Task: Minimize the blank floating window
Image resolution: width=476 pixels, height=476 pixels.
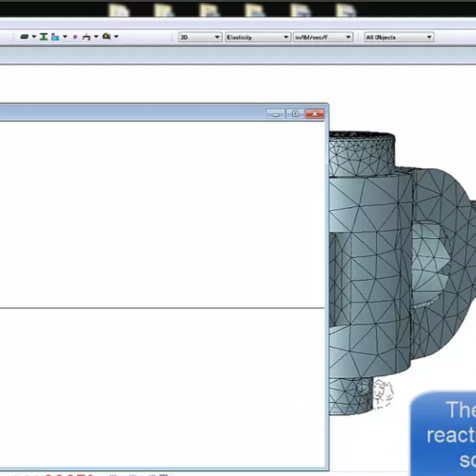Action: point(275,113)
